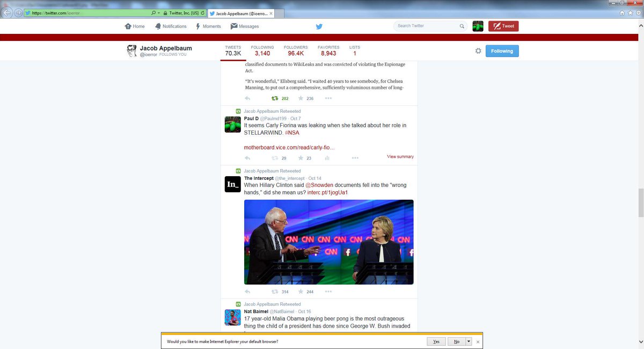
Task: Open the Favorites 8,943 tab
Action: 328,50
